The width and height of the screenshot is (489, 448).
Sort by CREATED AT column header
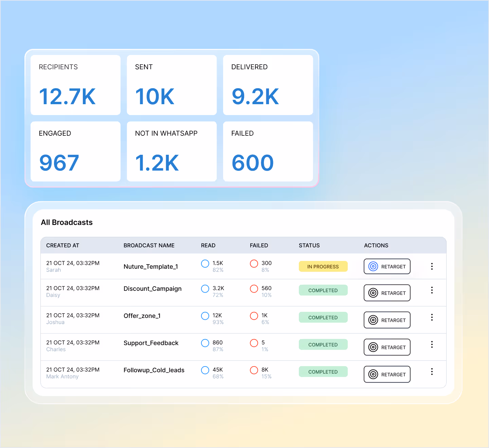point(62,245)
